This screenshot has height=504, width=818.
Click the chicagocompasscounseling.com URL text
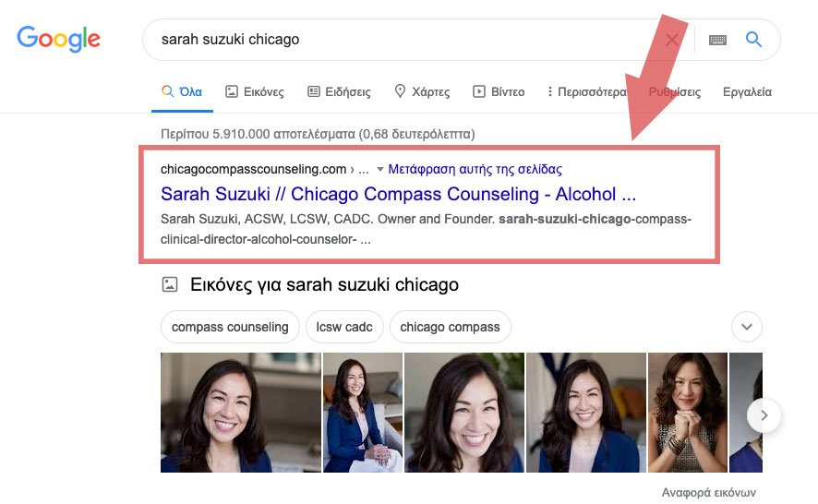(x=254, y=169)
